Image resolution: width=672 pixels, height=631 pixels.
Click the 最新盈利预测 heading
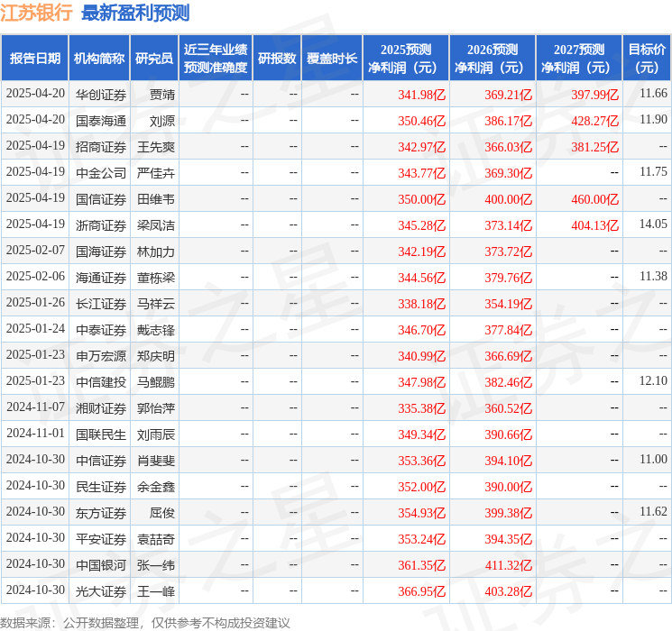coord(135,13)
